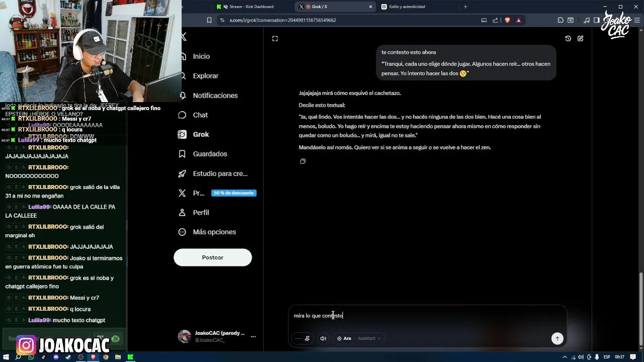Toggle the speaker read-aloud button
Image resolution: width=644 pixels, height=362 pixels.
[323, 338]
